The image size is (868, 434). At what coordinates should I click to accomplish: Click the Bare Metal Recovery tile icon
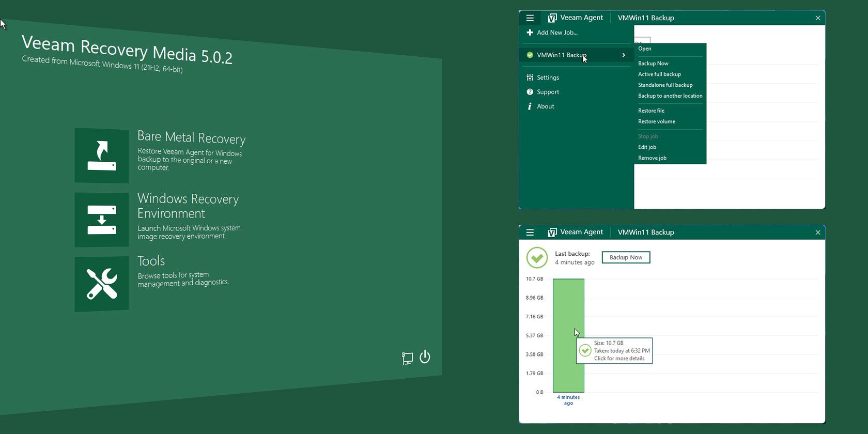pyautogui.click(x=102, y=156)
